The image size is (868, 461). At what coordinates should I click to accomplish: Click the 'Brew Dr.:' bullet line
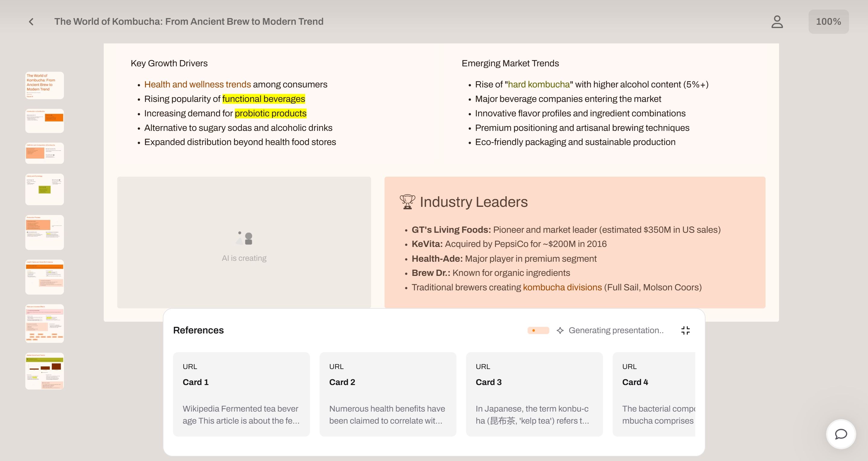pos(491,273)
